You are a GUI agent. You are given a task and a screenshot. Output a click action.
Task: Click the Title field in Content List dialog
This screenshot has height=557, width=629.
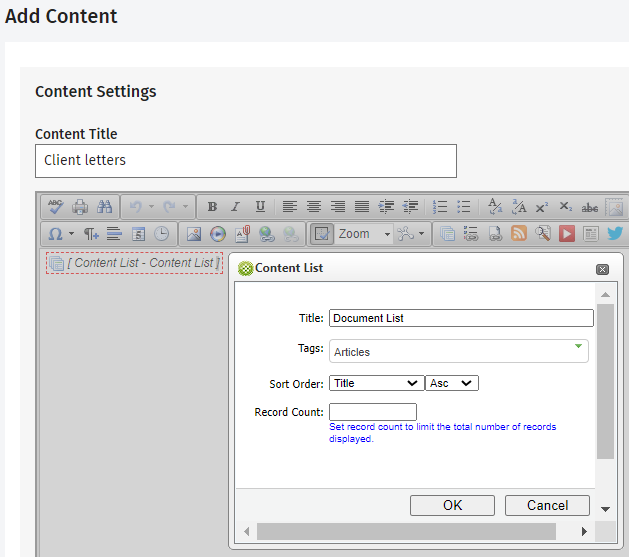point(461,318)
